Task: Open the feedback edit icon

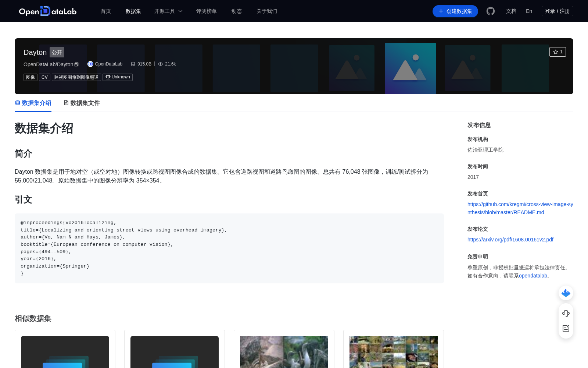Action: (x=566, y=328)
